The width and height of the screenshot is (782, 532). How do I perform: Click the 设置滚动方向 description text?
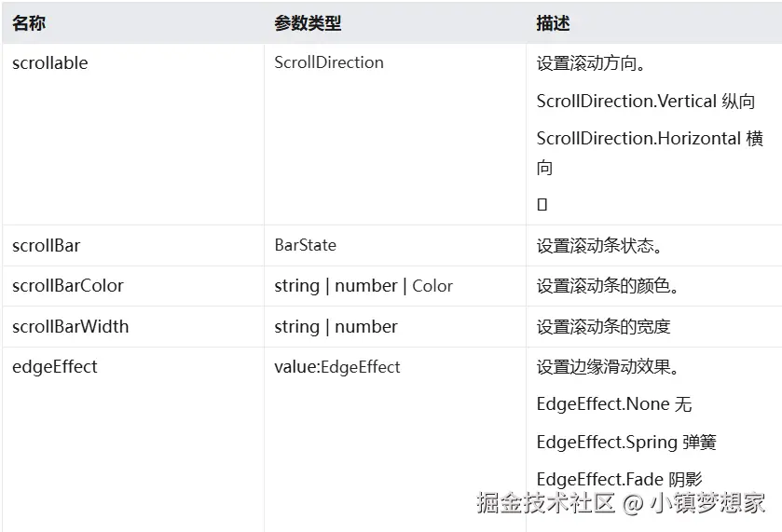tap(592, 64)
